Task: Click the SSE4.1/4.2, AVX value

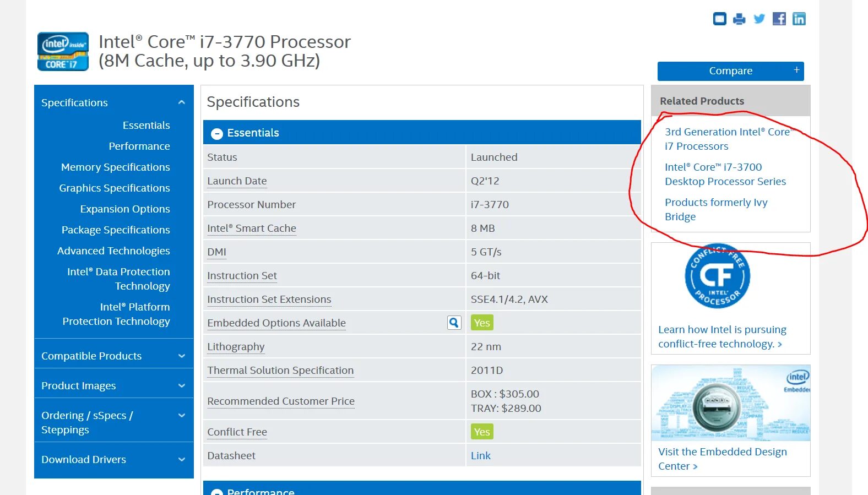Action: click(509, 300)
